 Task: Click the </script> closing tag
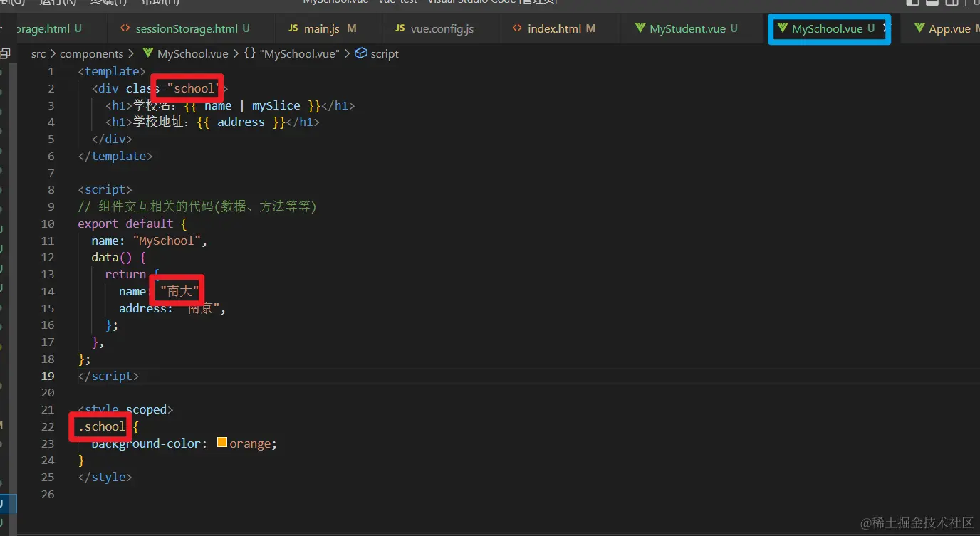tap(109, 376)
